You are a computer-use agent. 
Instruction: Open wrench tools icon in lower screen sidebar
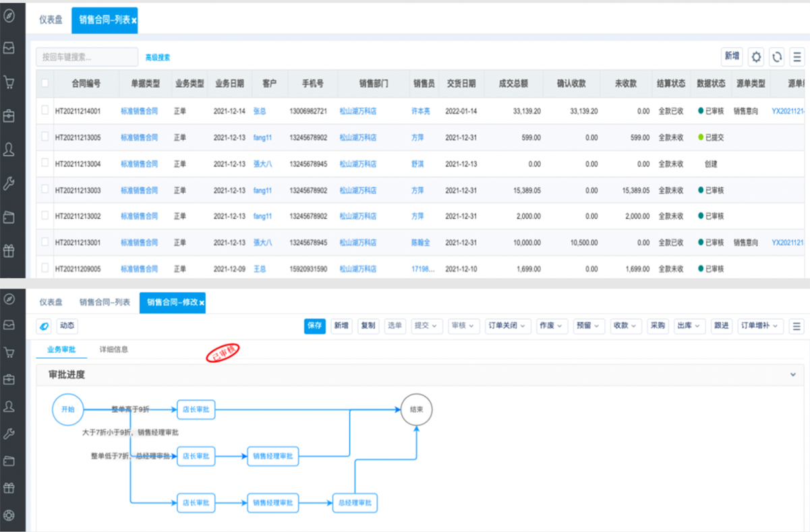click(9, 434)
